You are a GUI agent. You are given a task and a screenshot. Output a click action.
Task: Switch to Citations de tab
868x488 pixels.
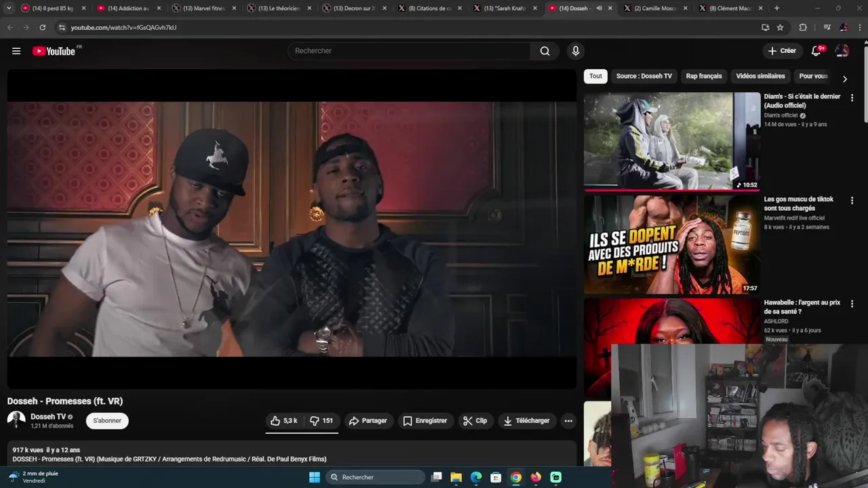pos(429,8)
